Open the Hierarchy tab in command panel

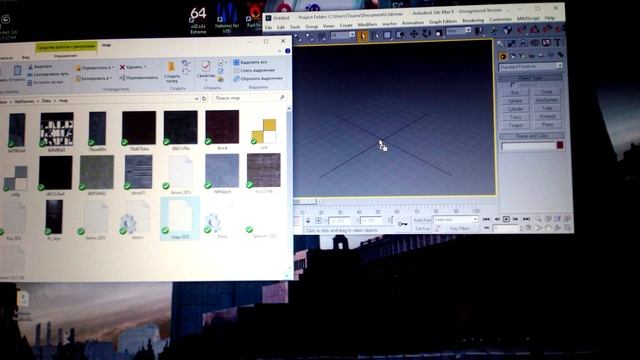523,43
